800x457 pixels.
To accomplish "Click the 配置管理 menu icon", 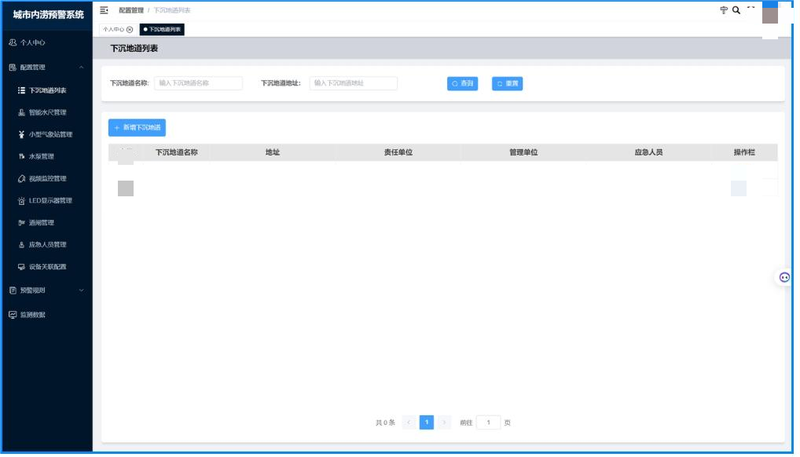I will tap(13, 67).
